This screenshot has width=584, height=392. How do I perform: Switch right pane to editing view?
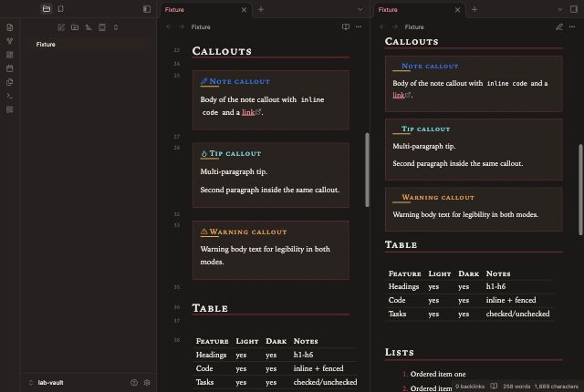pos(559,26)
